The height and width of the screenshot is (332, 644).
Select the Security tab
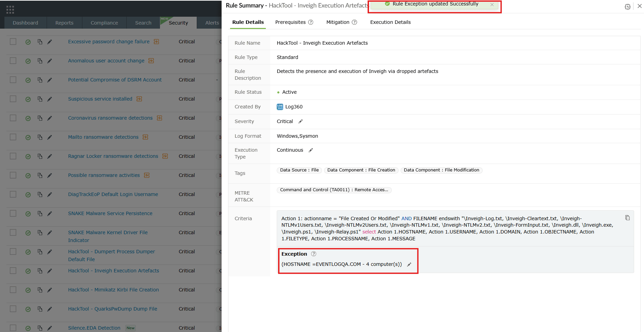tap(178, 23)
